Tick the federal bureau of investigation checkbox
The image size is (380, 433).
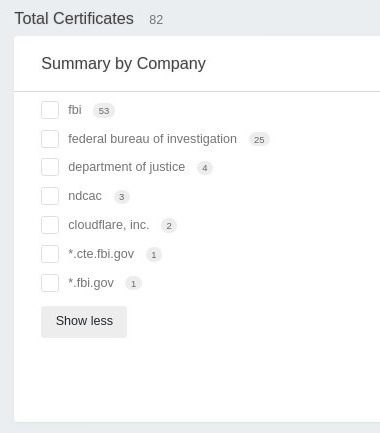point(50,139)
